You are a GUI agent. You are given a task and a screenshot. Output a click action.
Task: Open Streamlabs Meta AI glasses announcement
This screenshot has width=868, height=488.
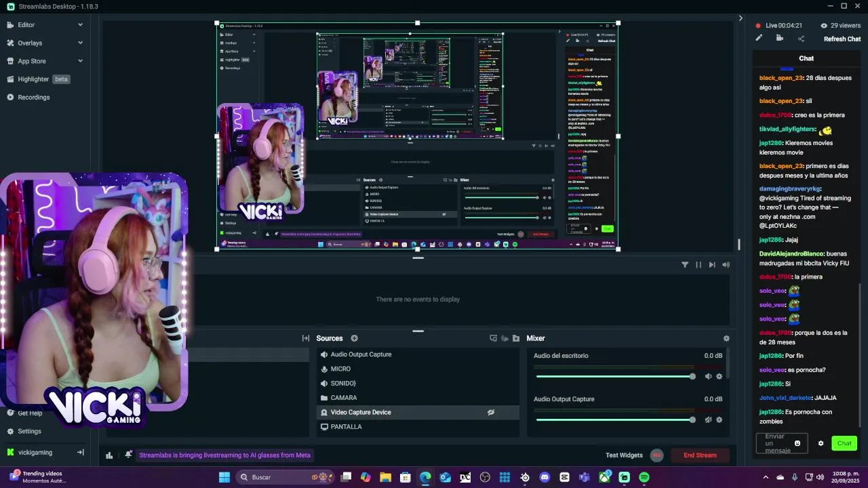click(x=224, y=455)
